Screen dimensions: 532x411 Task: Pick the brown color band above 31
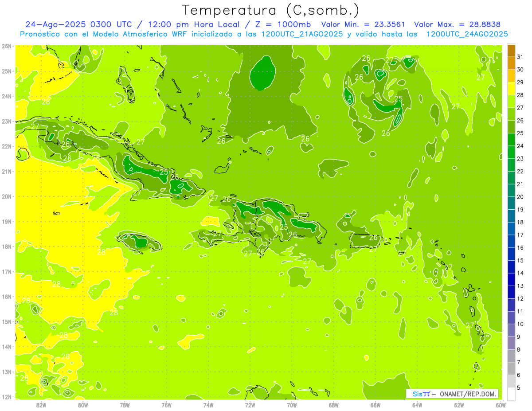511,51
